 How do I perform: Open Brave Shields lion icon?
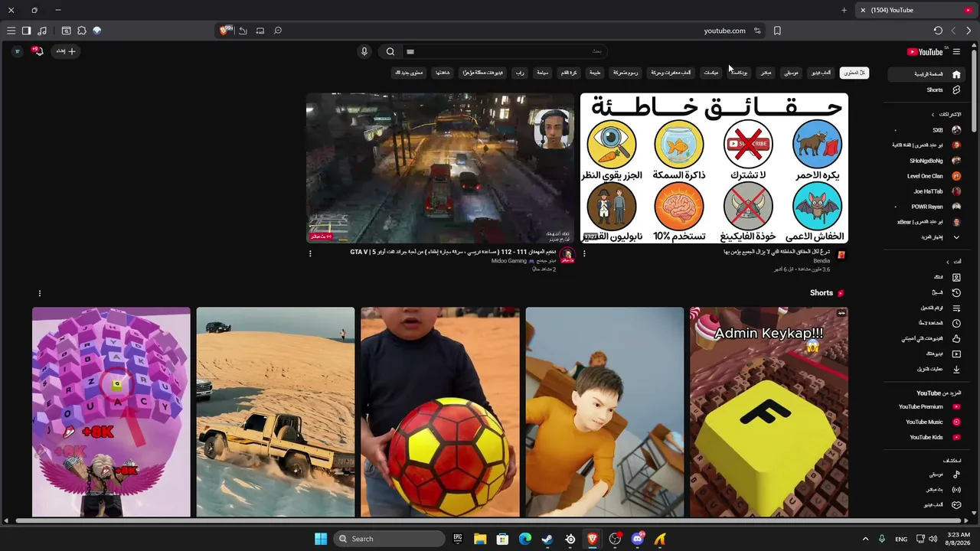click(224, 31)
